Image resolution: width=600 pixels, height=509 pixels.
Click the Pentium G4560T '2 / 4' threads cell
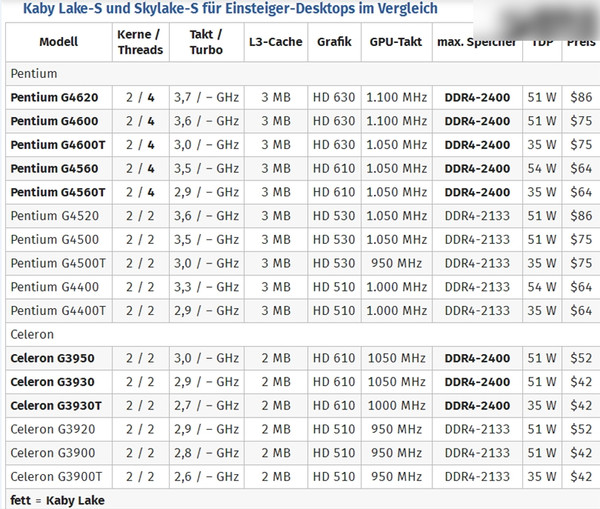(x=140, y=192)
